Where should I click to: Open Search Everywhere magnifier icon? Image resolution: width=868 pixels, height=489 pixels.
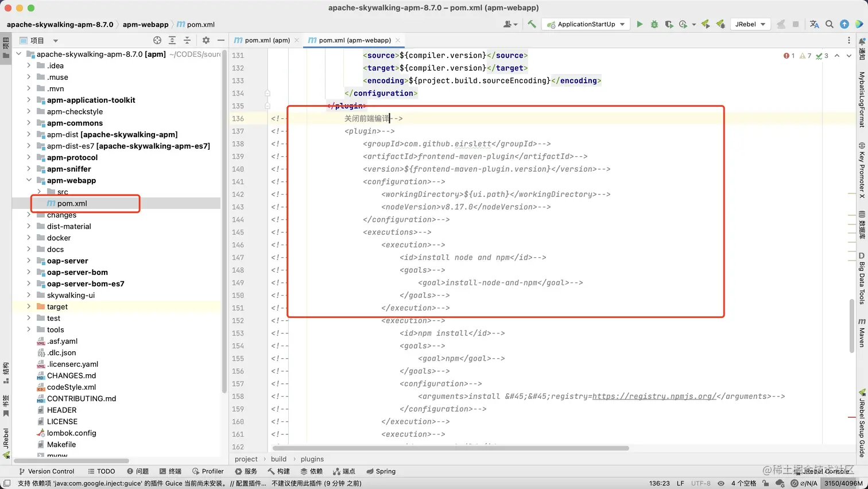pyautogui.click(x=830, y=24)
